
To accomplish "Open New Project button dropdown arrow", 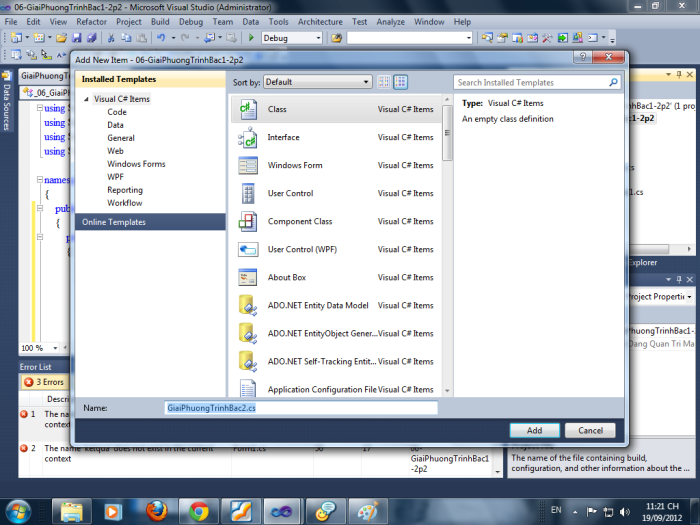I will (x=27, y=38).
